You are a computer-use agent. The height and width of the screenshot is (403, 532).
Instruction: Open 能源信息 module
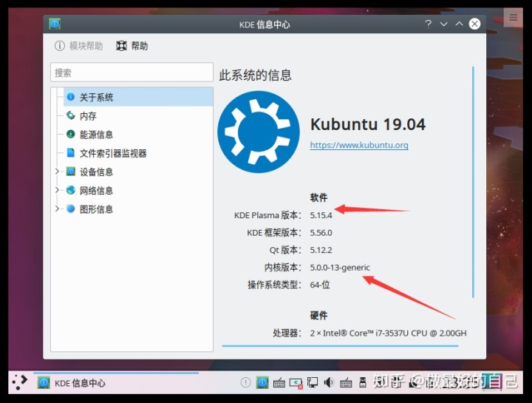pyautogui.click(x=96, y=135)
